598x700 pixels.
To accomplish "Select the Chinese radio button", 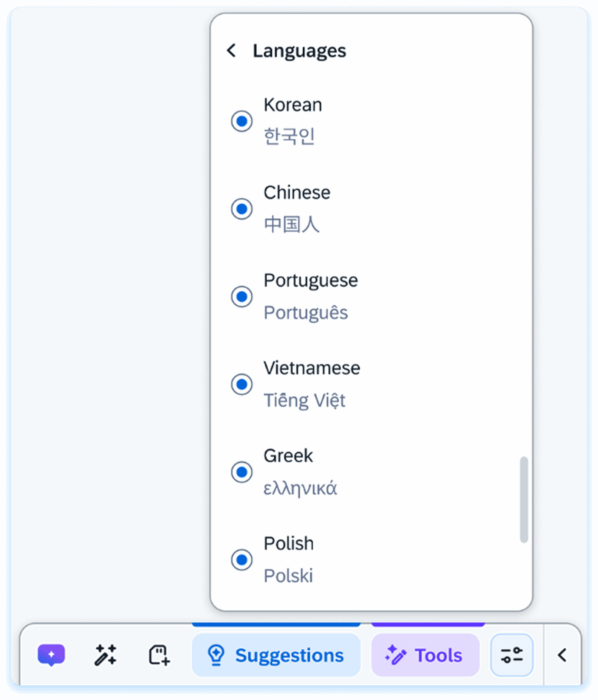I will point(242,209).
